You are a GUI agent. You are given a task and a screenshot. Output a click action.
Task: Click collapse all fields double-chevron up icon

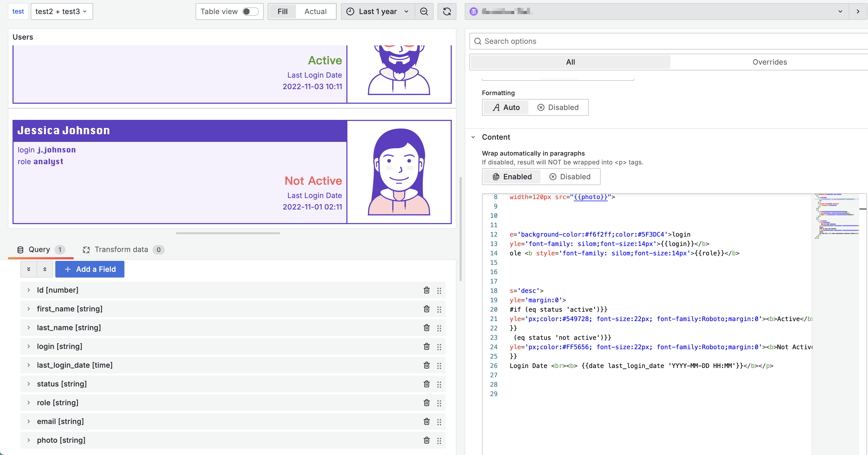point(45,269)
